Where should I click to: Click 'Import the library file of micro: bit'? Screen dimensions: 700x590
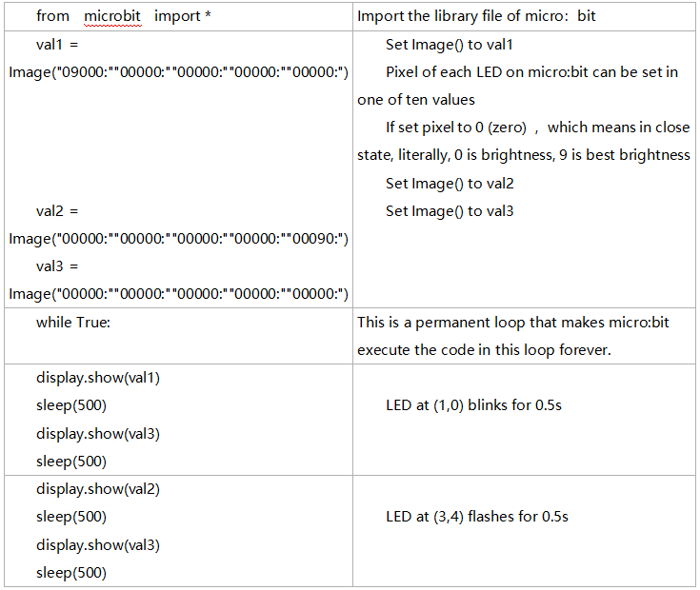(476, 16)
